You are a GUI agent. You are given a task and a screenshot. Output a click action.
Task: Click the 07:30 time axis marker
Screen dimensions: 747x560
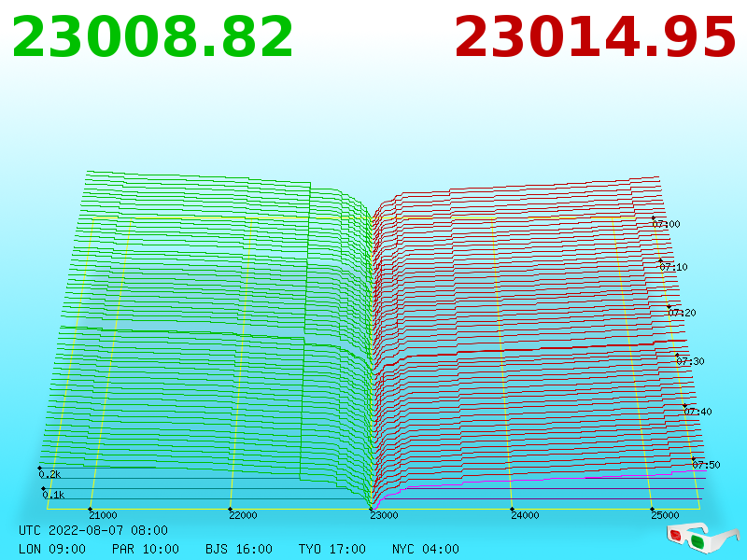click(x=690, y=361)
